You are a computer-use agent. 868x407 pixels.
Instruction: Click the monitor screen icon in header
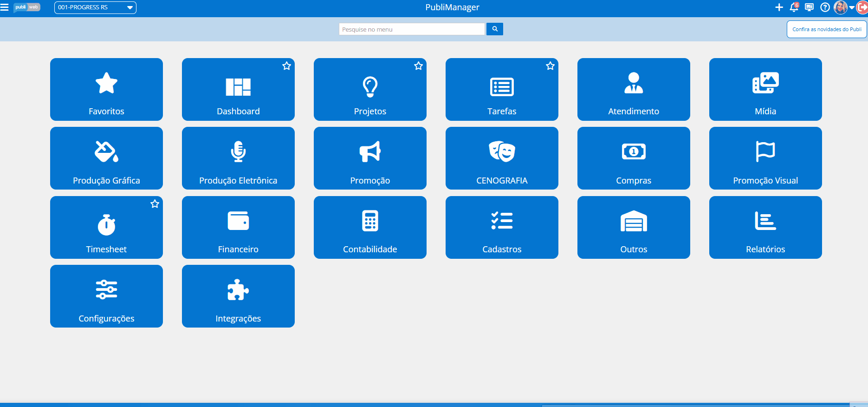point(809,7)
